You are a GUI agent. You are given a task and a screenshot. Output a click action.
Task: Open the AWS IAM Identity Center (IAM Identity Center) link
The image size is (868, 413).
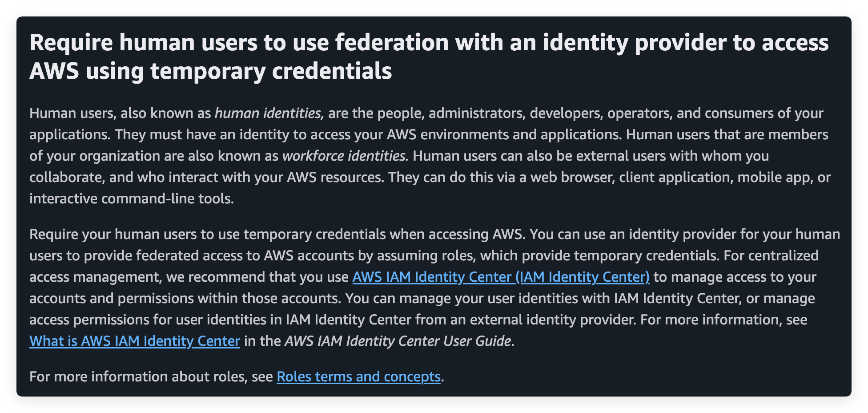point(501,277)
